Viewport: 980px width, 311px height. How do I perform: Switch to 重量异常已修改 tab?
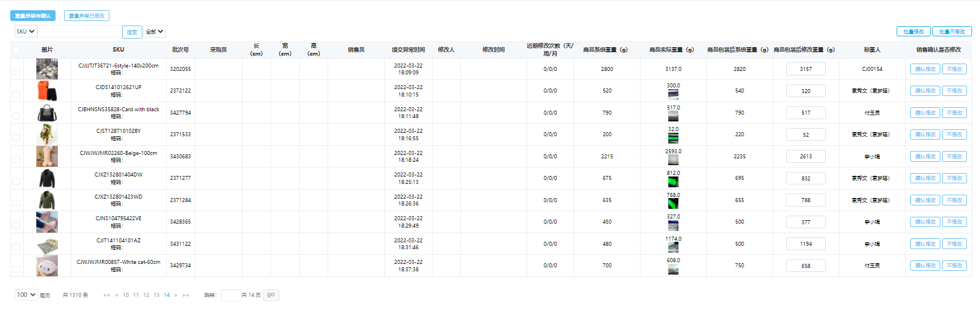[x=87, y=16]
